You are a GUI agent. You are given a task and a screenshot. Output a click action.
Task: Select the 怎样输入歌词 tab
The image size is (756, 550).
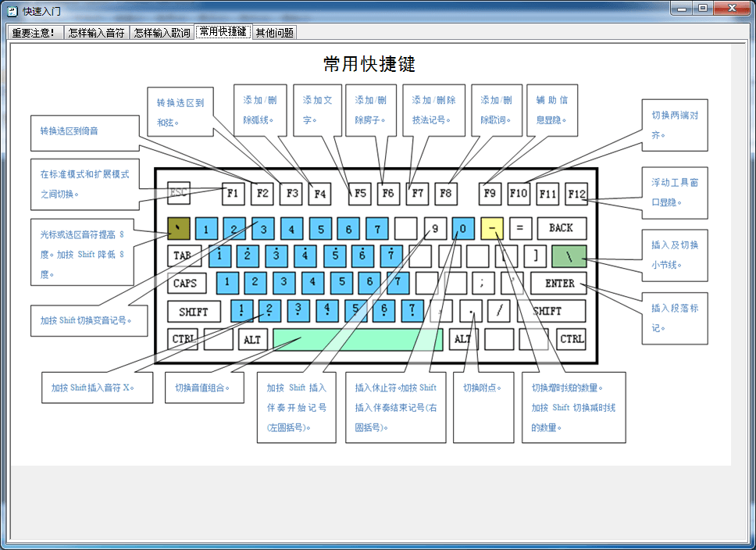point(162,33)
